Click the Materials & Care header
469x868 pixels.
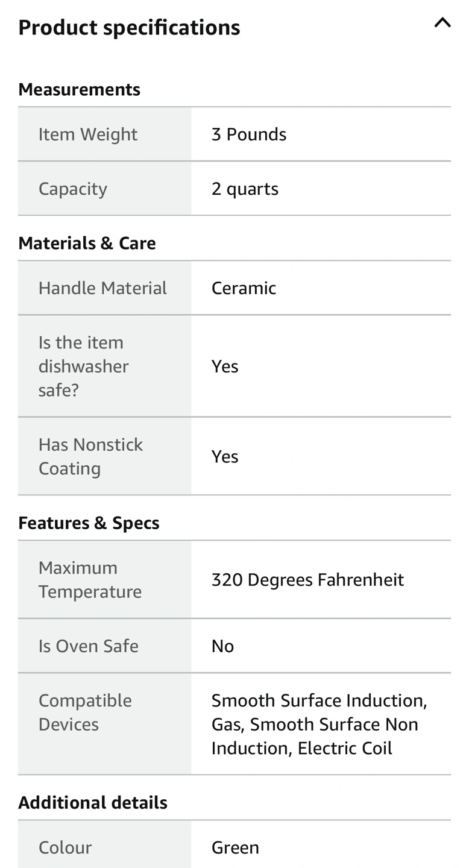pos(87,243)
